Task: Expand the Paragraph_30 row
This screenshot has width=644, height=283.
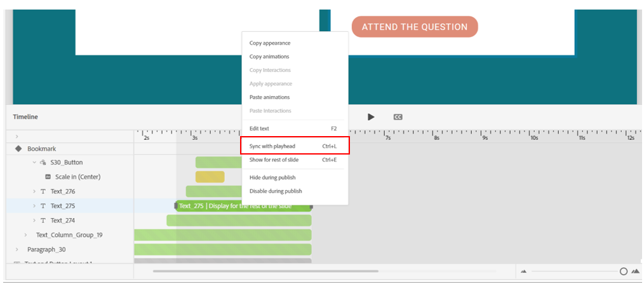Action: point(17,249)
